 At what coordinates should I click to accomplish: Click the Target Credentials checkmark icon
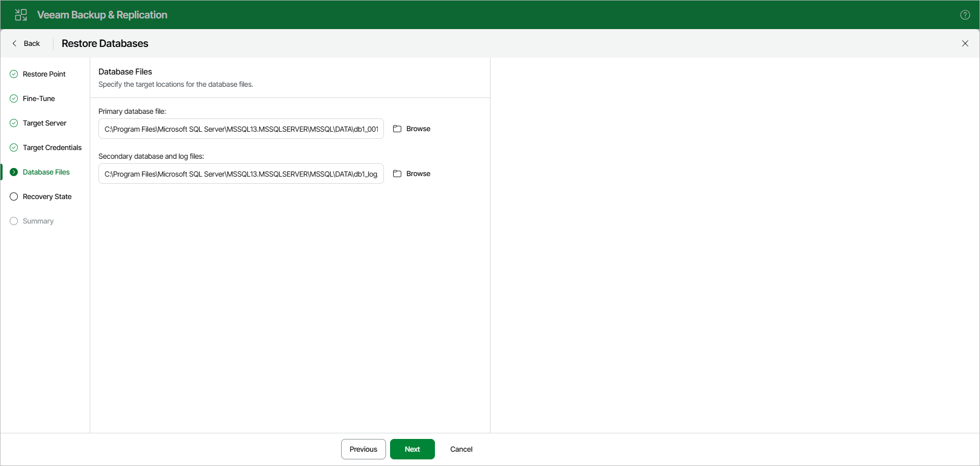14,148
